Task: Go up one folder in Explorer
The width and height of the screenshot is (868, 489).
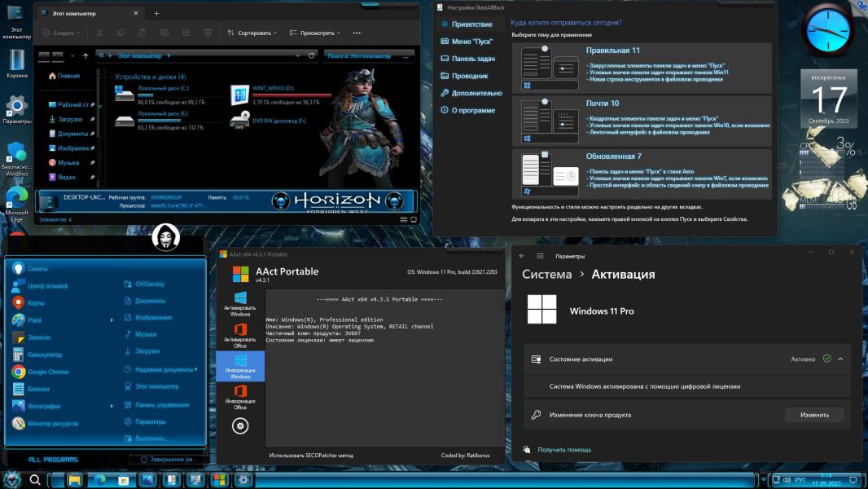Action: tap(85, 55)
